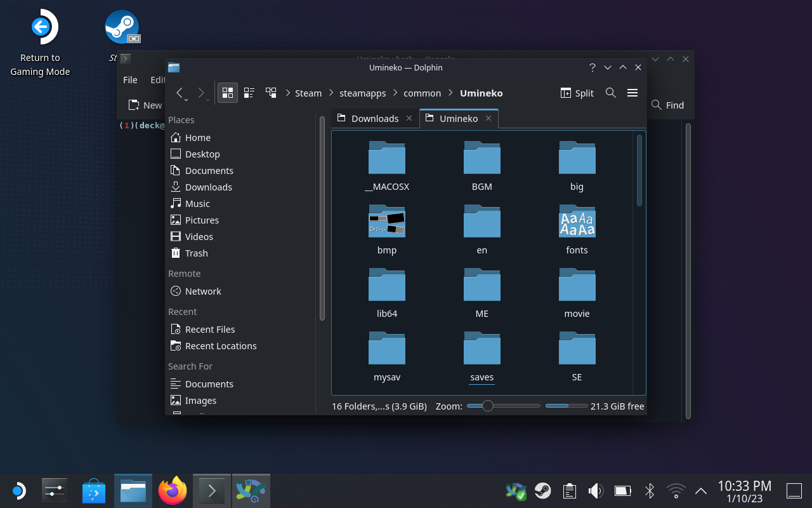812x508 pixels.
Task: Switch to Konsole via its taskbar icon
Action: 212,491
